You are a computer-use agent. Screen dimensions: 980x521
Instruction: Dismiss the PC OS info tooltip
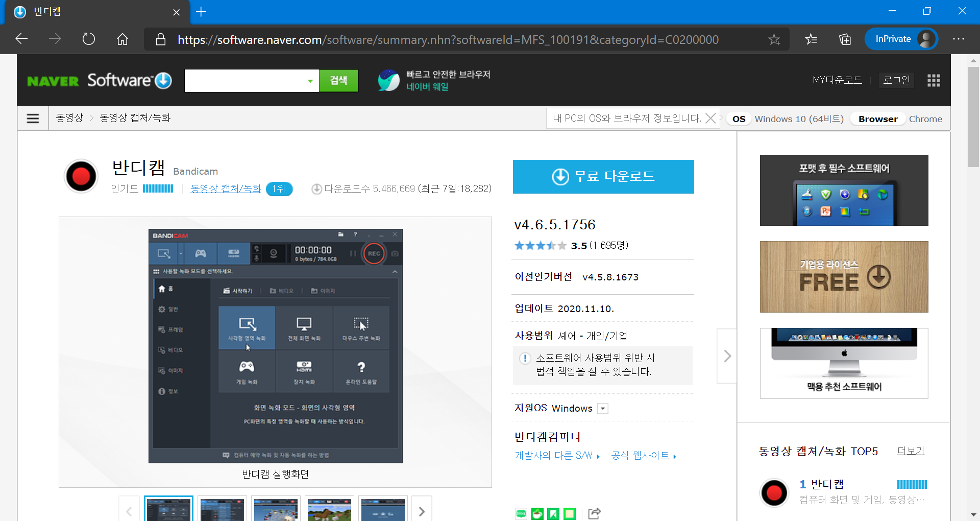[710, 119]
